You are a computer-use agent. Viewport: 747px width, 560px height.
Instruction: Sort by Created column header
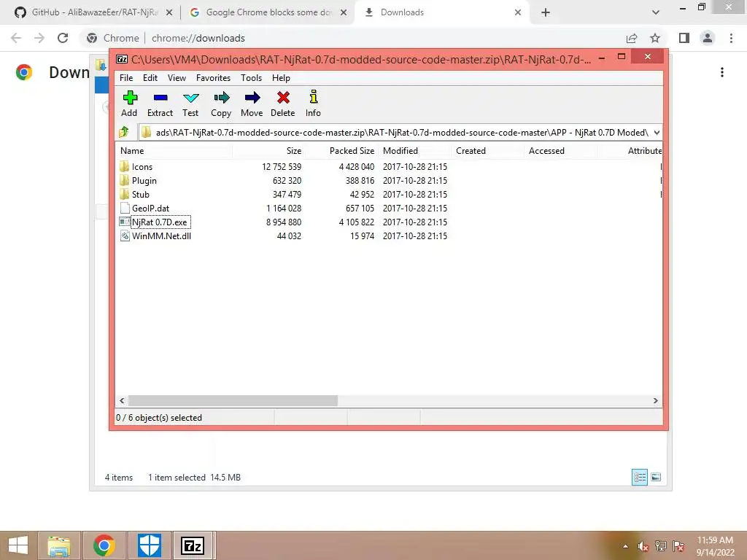pos(487,151)
